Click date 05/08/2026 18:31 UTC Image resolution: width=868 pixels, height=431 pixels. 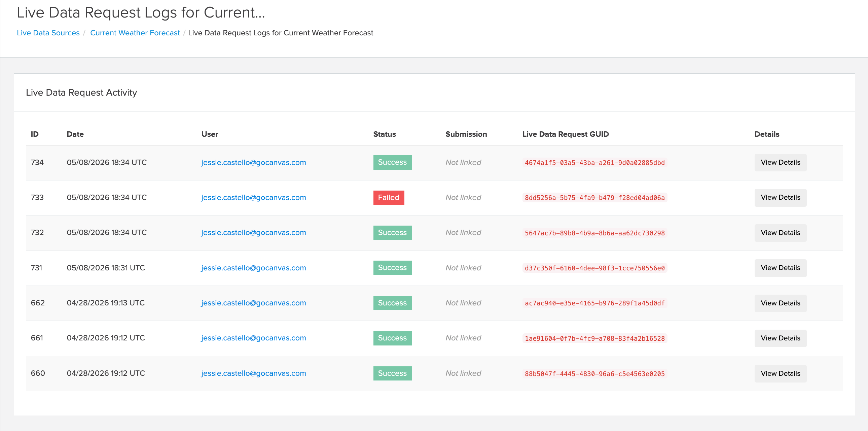pos(106,268)
